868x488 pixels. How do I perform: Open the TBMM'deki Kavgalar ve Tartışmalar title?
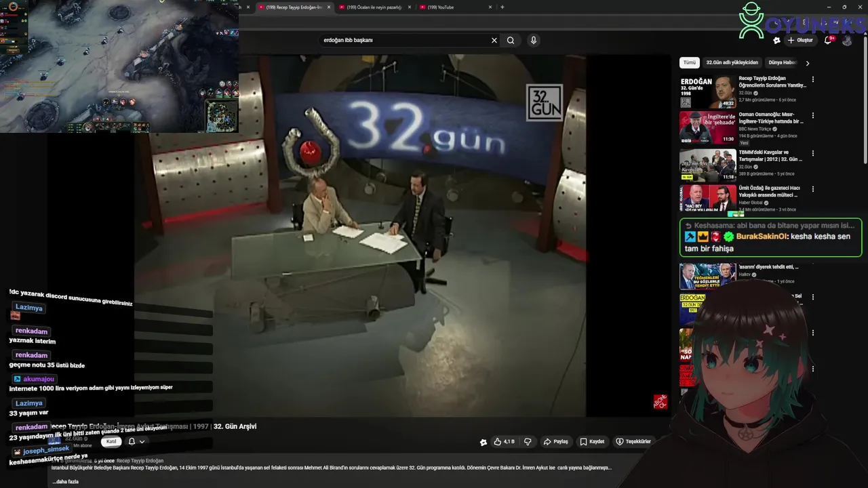click(x=770, y=156)
